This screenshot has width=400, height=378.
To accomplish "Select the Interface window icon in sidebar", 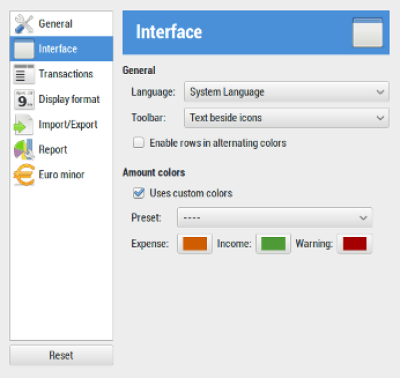I will pyautogui.click(x=24, y=49).
